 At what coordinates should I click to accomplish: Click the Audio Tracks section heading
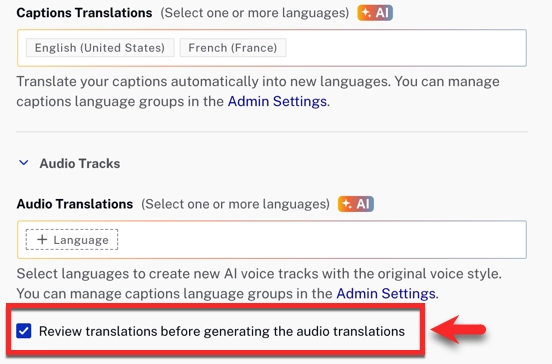(x=80, y=163)
